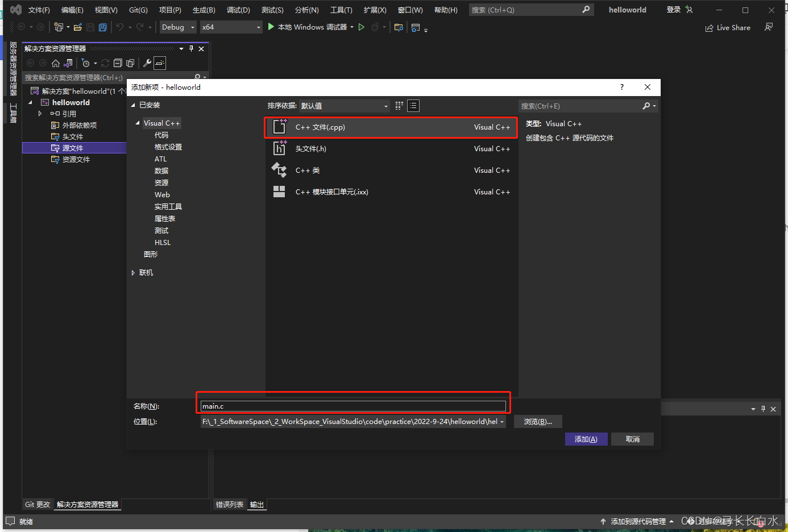This screenshot has height=532, width=788.
Task: Select the 代码 category
Action: [x=161, y=135]
